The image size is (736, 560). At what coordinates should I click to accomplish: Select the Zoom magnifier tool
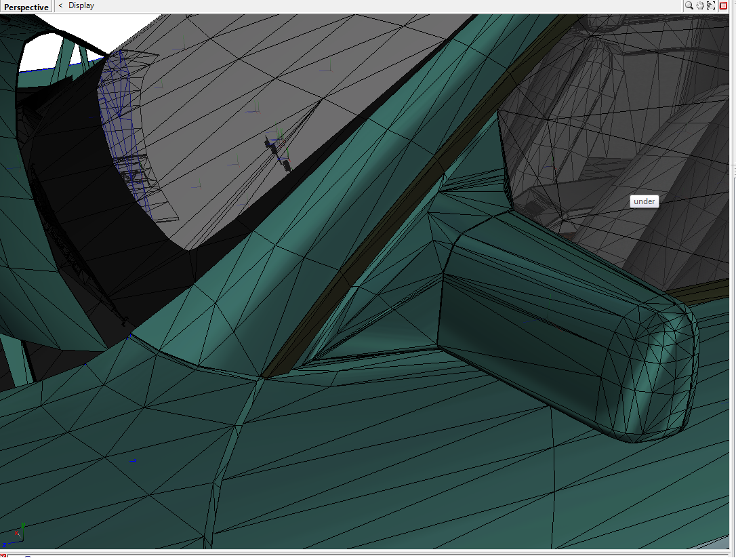click(x=690, y=5)
